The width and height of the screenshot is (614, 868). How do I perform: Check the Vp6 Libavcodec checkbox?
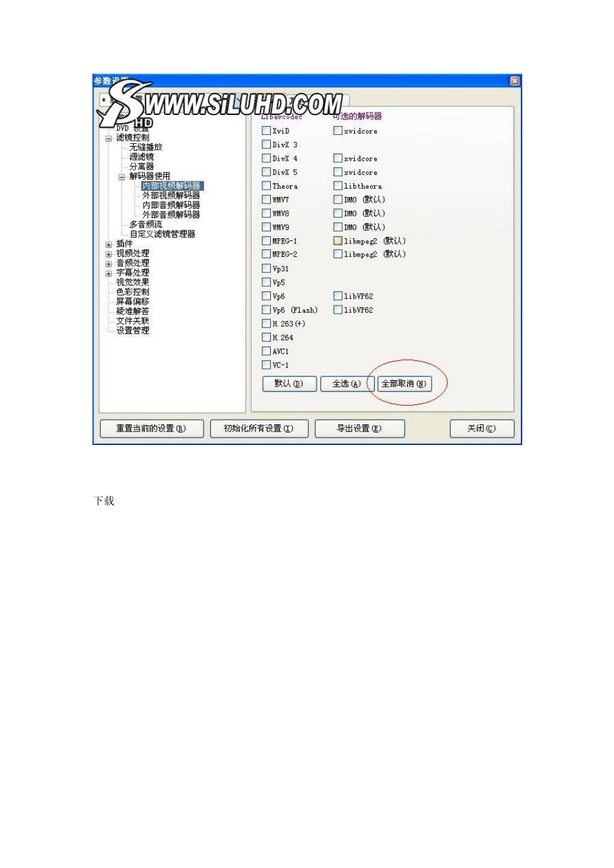[266, 296]
